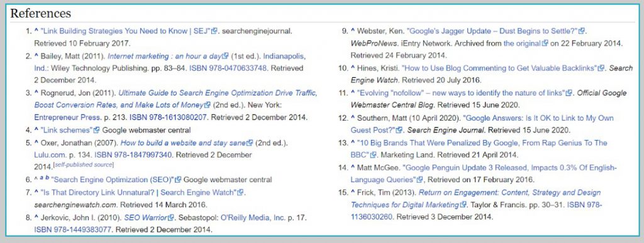Open "Link Building Strategies You Need to Know" link

pos(125,31)
